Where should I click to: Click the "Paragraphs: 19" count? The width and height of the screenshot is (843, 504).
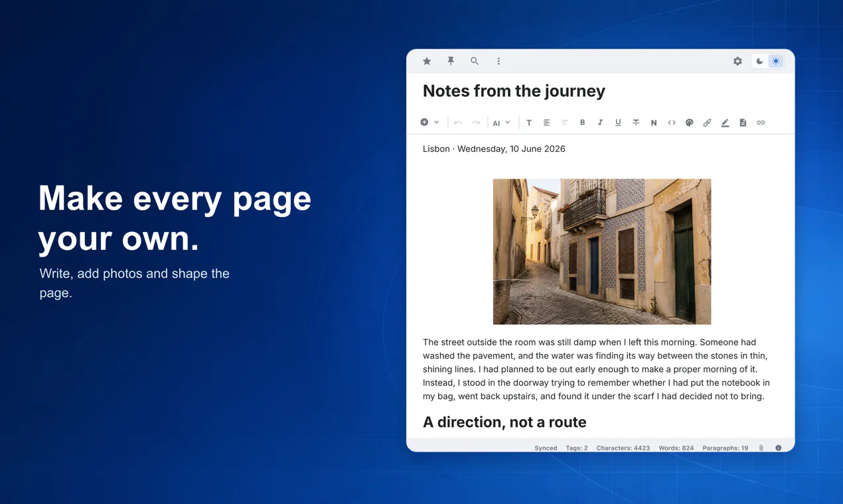point(726,448)
